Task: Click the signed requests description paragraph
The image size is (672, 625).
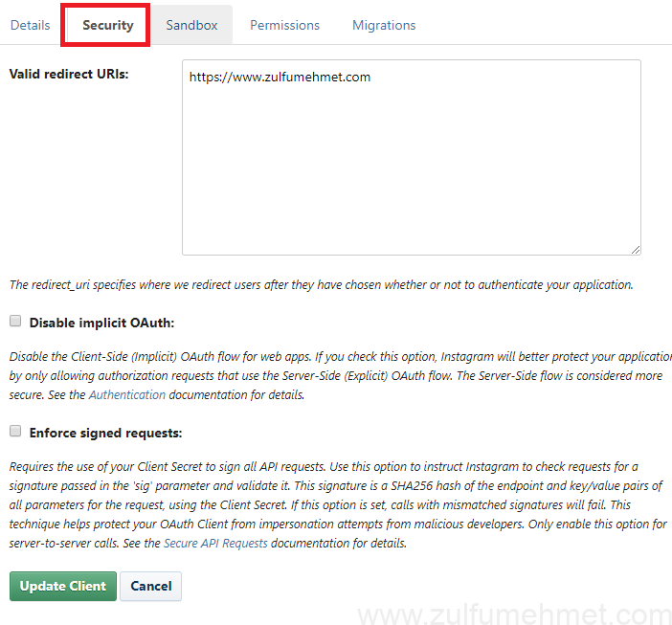Action: (335, 504)
